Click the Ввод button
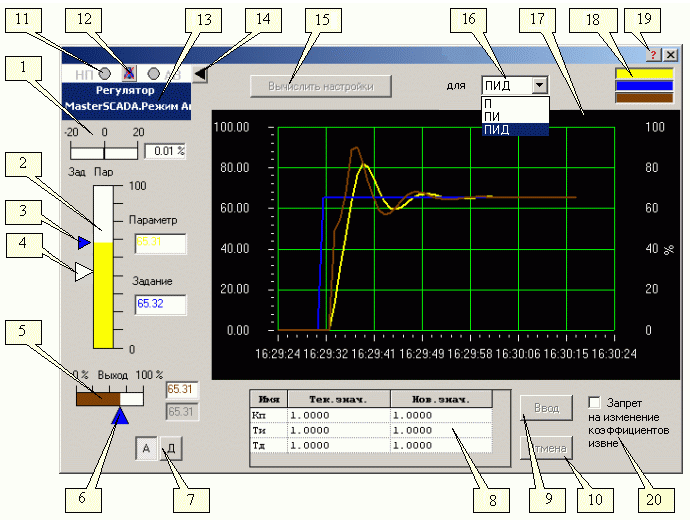 [547, 408]
